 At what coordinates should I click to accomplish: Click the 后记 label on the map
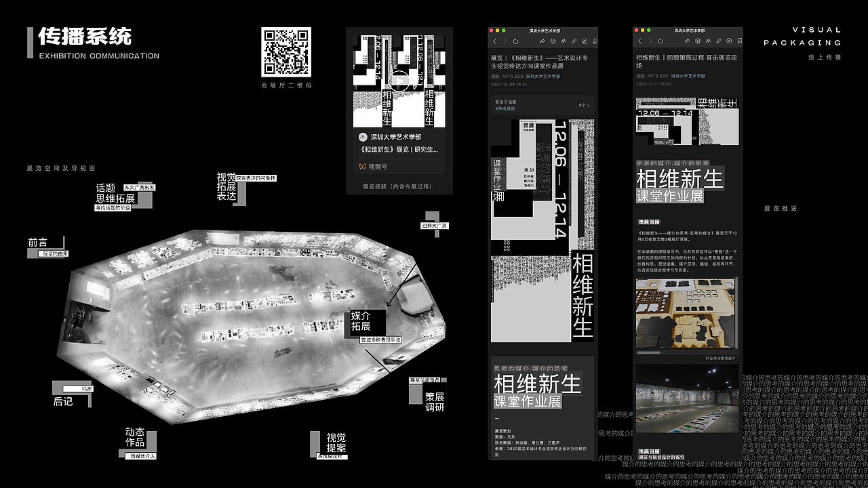point(62,401)
